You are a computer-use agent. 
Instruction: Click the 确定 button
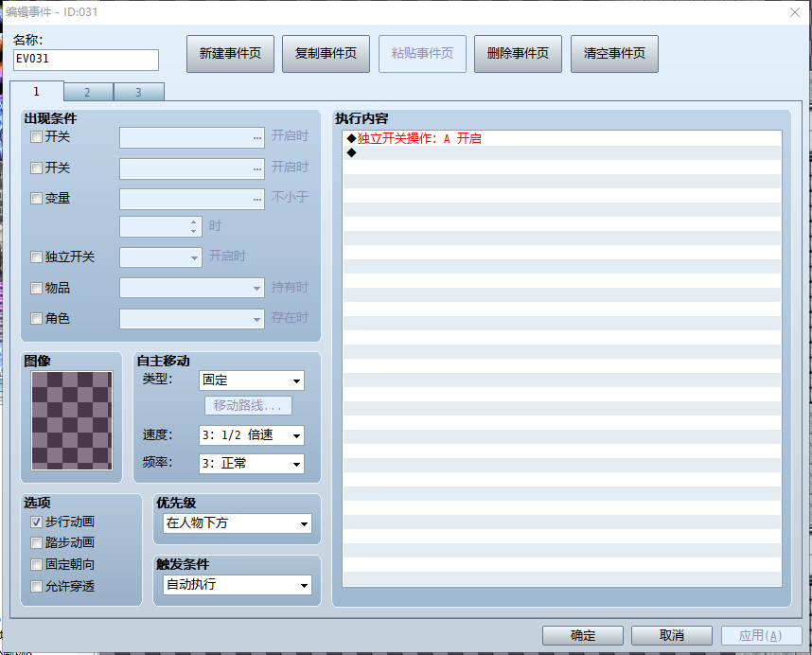click(x=583, y=635)
